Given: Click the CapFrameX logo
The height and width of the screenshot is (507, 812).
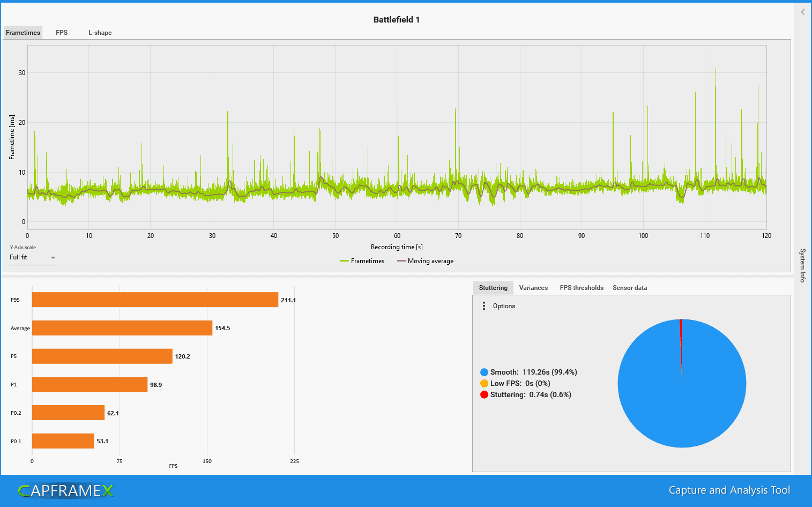Looking at the screenshot, I should [65, 490].
